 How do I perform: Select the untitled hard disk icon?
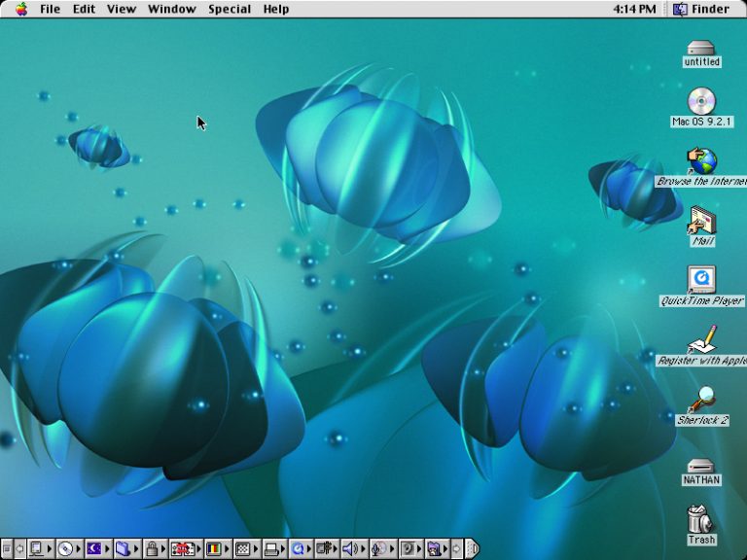[700, 48]
